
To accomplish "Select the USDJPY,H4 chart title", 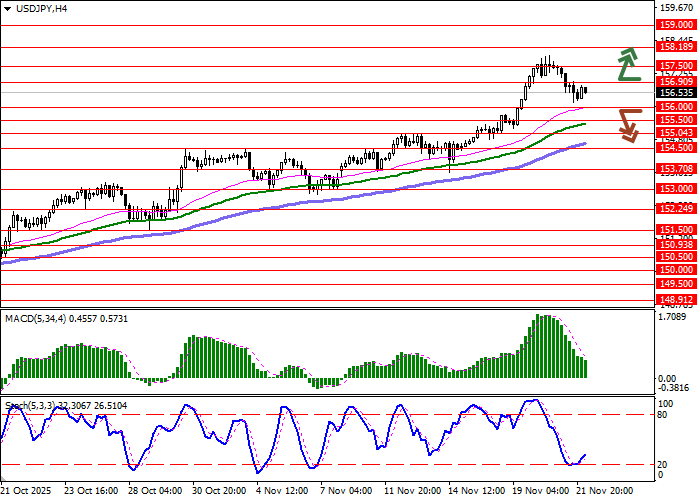I will (34, 8).
